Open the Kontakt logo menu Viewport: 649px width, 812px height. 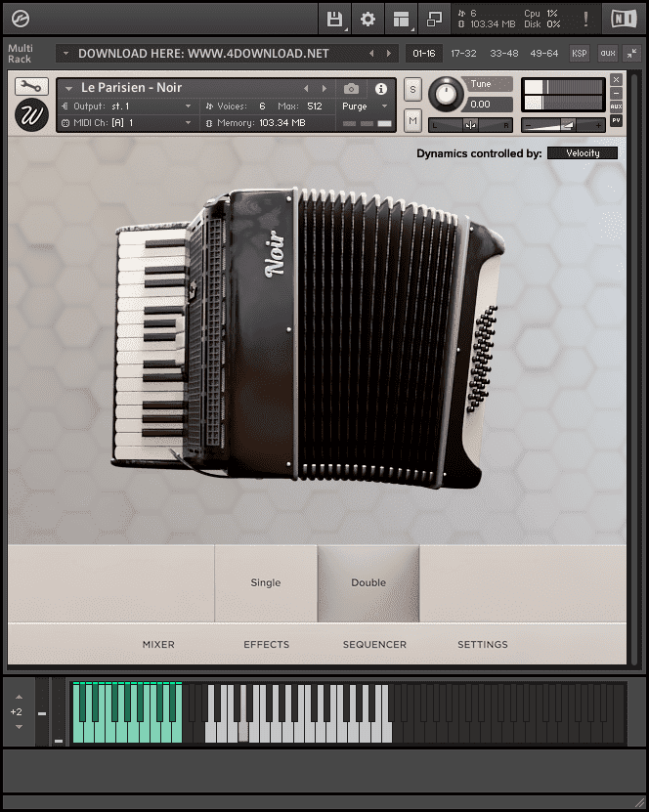pos(21,19)
